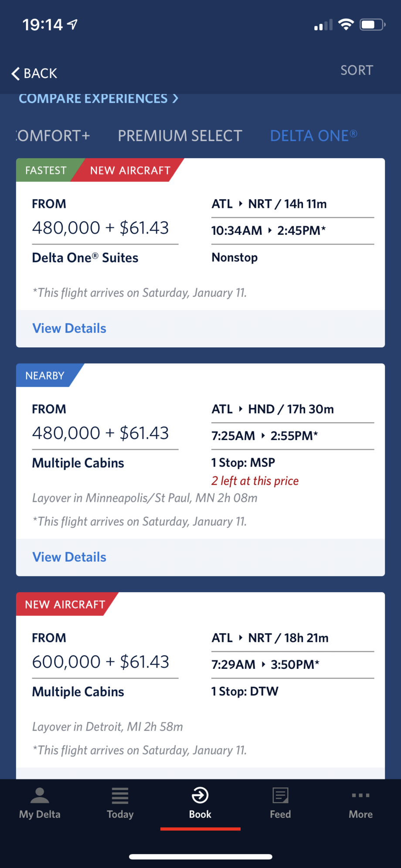Open the Today list icon
The image size is (401, 868).
[x=120, y=796]
